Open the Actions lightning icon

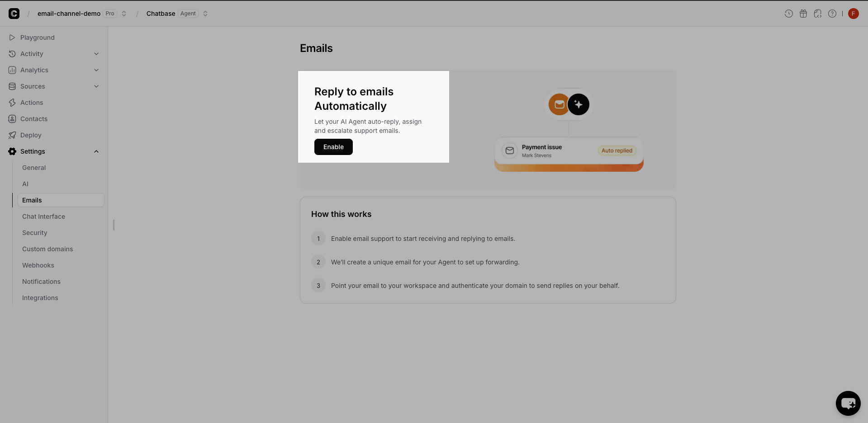click(12, 103)
